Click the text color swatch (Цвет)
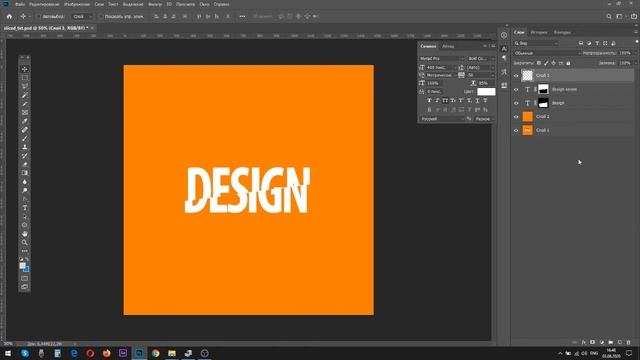 pyautogui.click(x=486, y=92)
